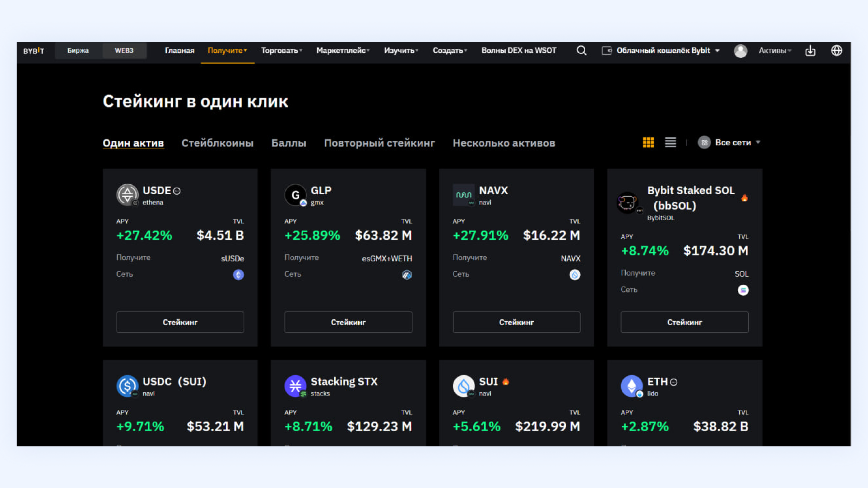Viewport: 868px width, 488px height.
Task: Open Волны DEX на WSOT
Action: (519, 51)
